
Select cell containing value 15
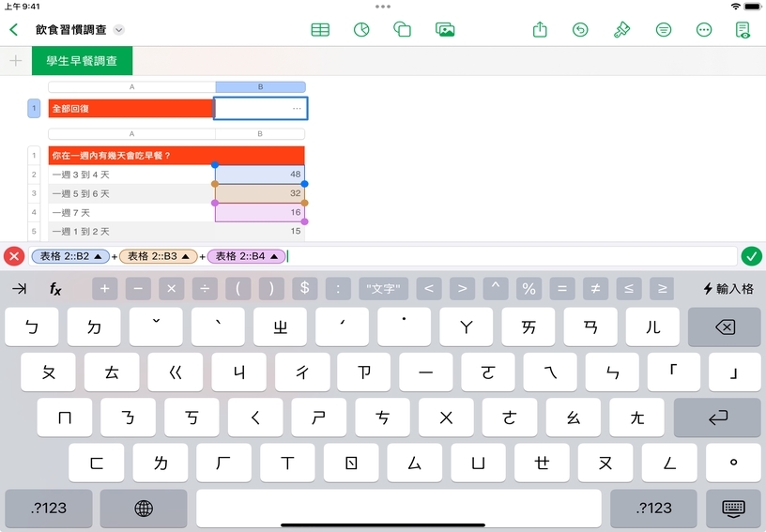(260, 231)
